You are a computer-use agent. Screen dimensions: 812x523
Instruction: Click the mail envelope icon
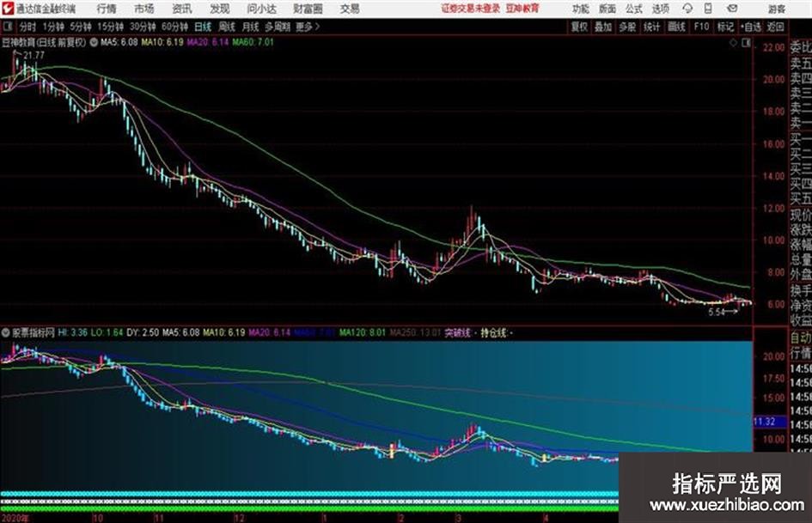[732, 9]
